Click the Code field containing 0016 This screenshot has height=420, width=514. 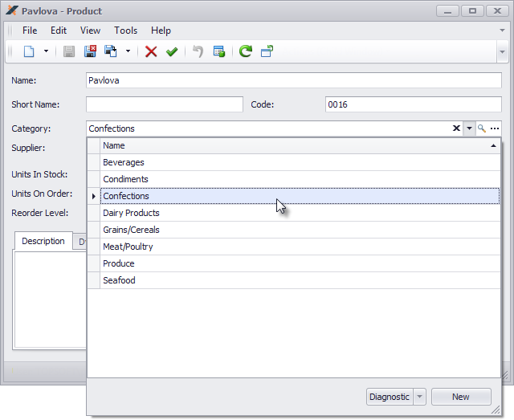point(414,104)
